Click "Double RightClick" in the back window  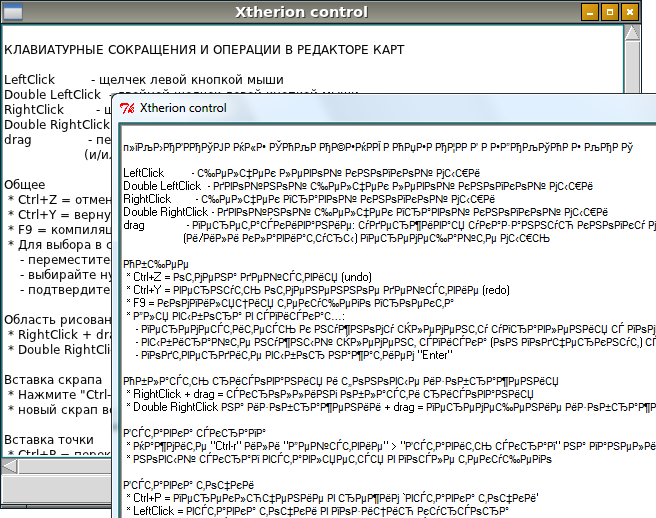coord(57,125)
